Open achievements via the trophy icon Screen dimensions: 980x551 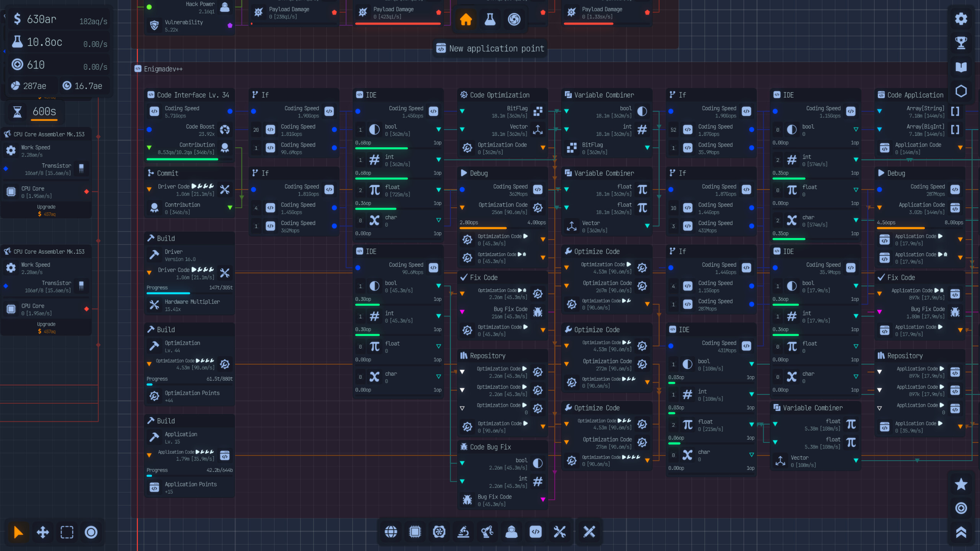[961, 43]
